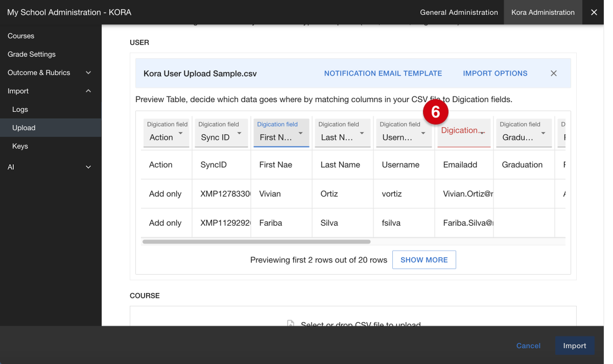Open the Last Name field dropdown
The height and width of the screenshot is (364, 613).
343,133
